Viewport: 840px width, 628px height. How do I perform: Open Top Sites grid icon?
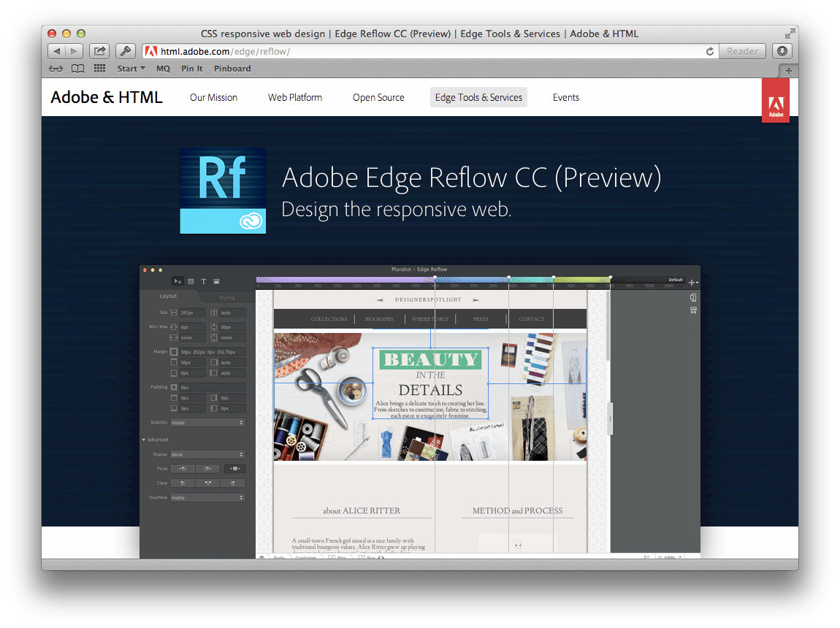pos(99,69)
